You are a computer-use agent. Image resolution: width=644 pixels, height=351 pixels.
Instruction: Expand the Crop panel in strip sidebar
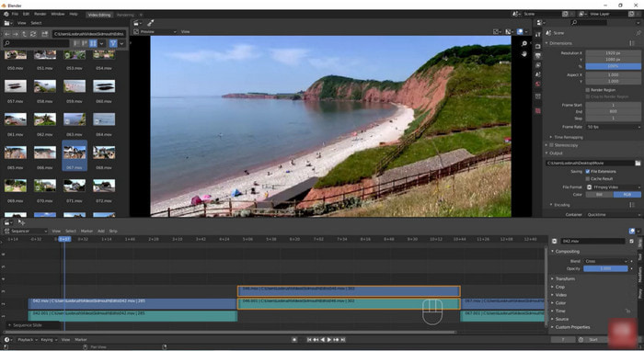click(x=559, y=287)
